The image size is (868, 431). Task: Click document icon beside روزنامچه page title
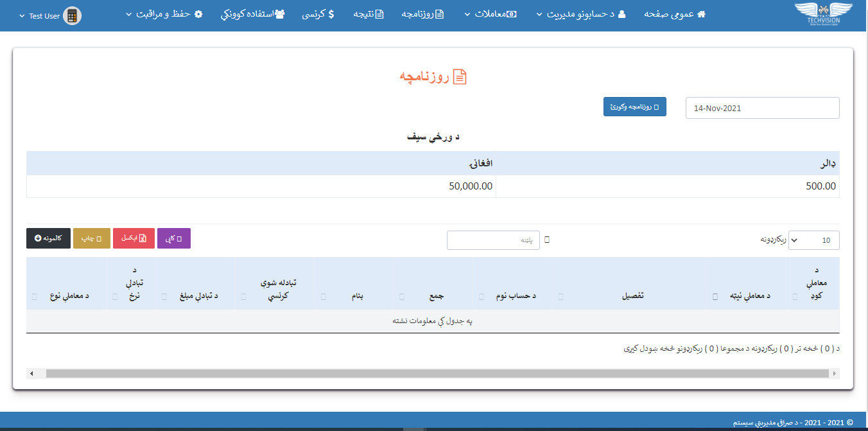coord(460,77)
